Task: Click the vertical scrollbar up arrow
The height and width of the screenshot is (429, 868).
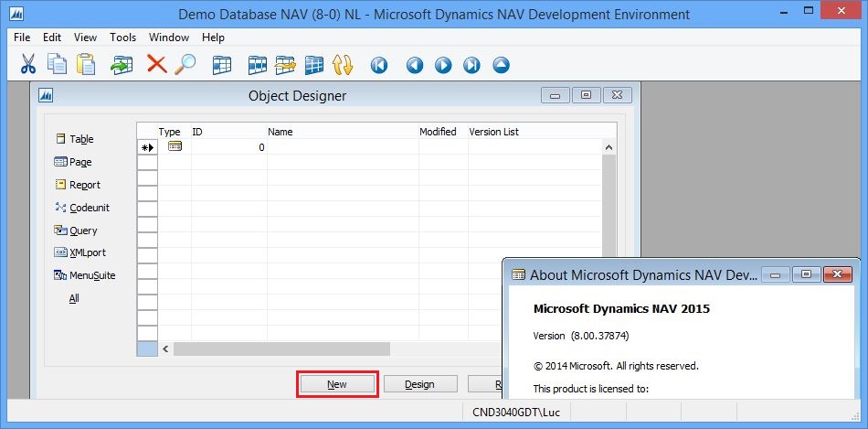Action: (x=609, y=147)
